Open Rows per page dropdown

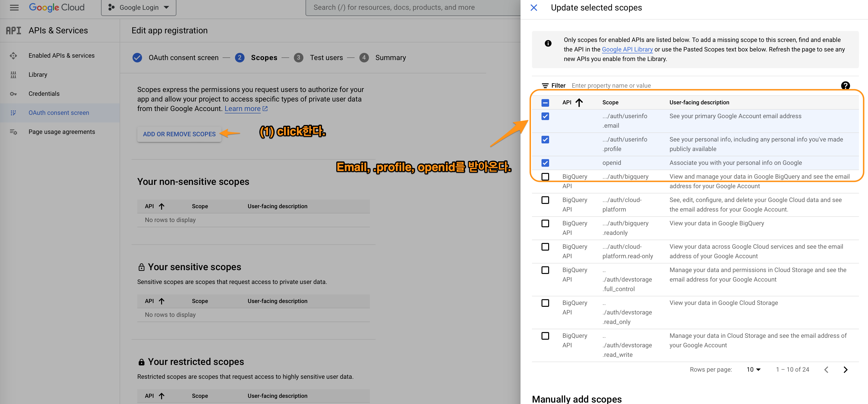pyautogui.click(x=753, y=370)
